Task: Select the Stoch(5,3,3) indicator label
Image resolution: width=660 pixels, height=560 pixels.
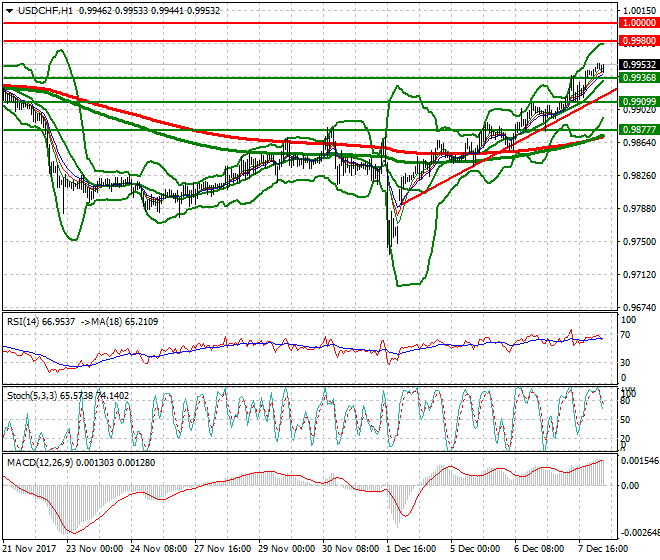Action: click(68, 396)
